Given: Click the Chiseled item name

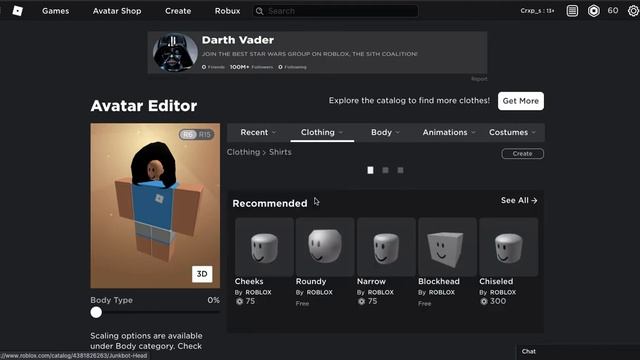Looking at the screenshot, I should coord(496,281).
